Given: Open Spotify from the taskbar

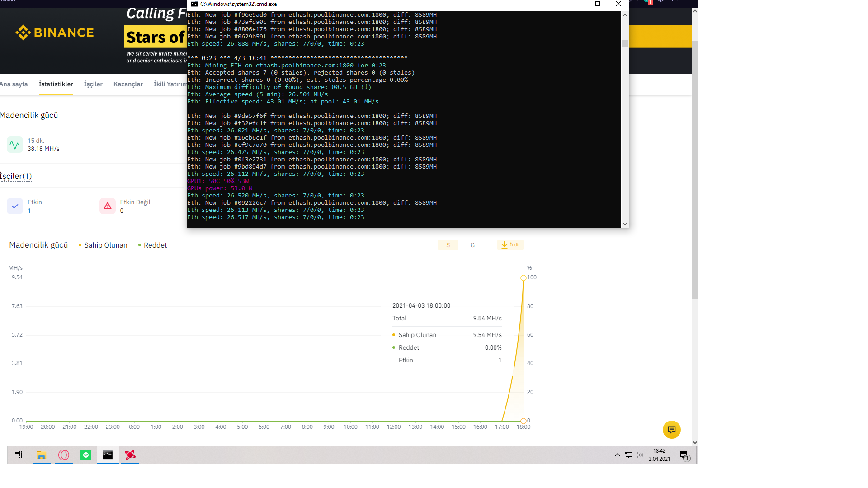Looking at the screenshot, I should pos(86,455).
